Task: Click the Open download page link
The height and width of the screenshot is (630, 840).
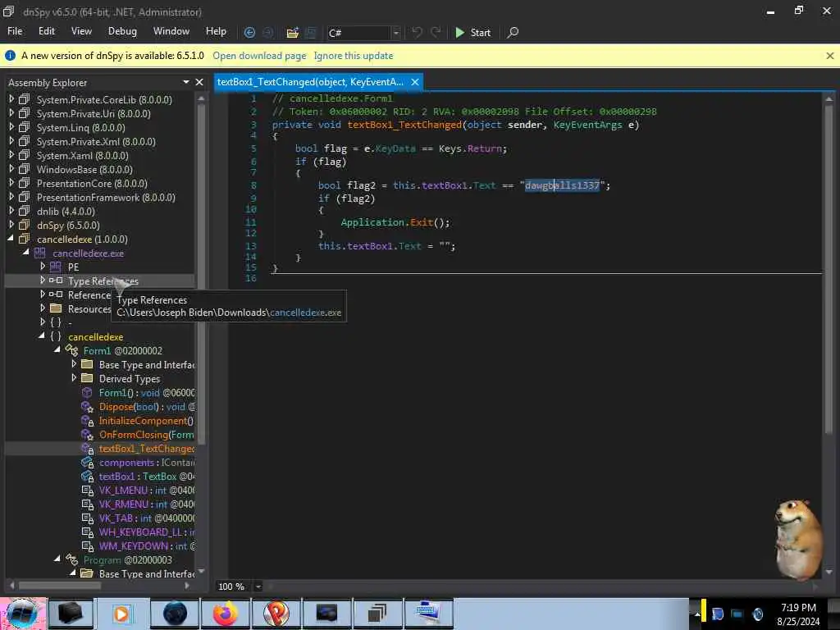Action: [259, 56]
